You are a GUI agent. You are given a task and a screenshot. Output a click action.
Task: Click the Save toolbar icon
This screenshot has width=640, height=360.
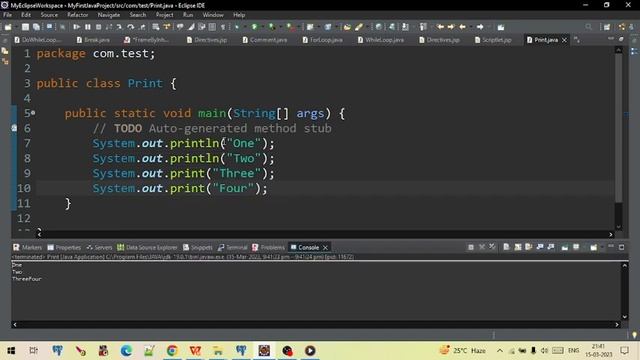(x=25, y=27)
